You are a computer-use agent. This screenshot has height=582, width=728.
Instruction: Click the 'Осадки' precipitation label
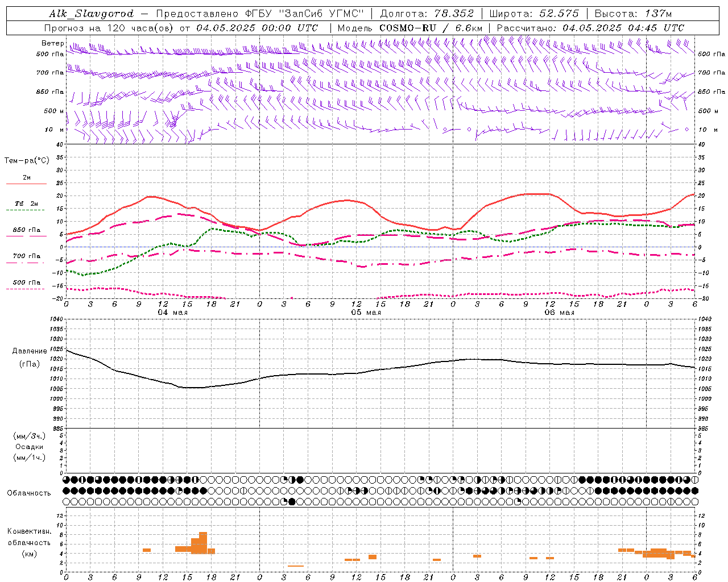pyautogui.click(x=30, y=447)
